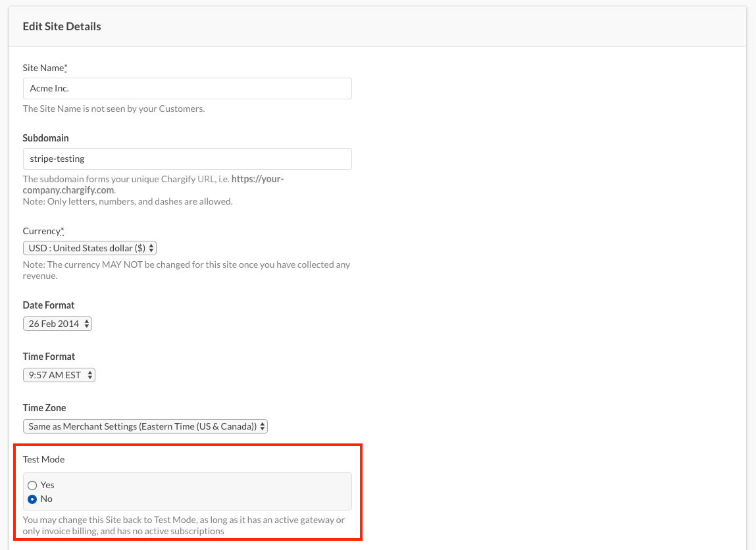Click the Currency field label
Image resolution: width=756 pixels, height=550 pixels.
pos(43,231)
